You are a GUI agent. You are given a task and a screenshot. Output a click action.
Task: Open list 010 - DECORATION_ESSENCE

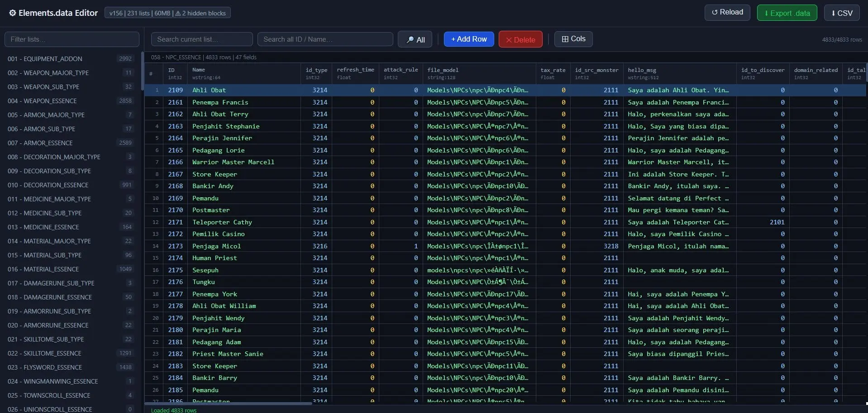click(71, 185)
